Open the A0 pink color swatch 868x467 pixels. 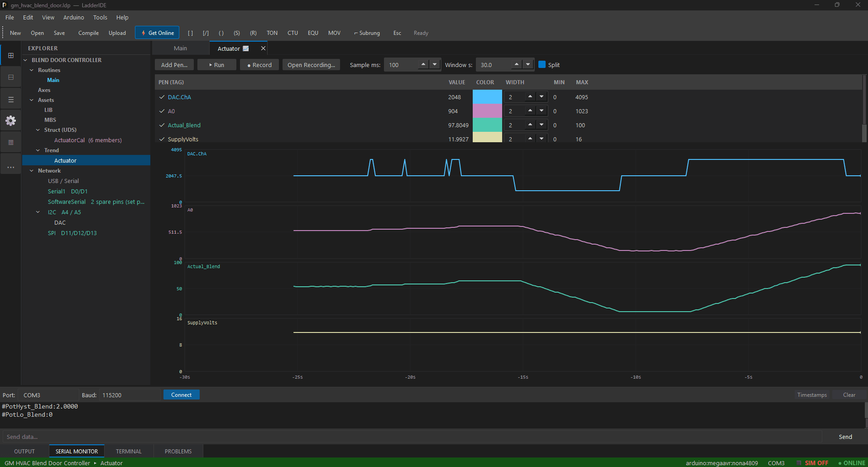[x=487, y=111]
